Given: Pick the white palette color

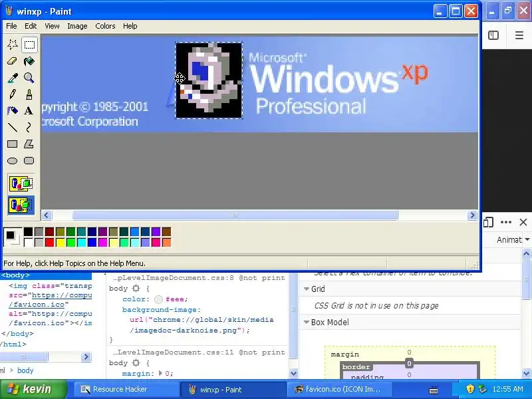Looking at the screenshot, I should [28, 242].
